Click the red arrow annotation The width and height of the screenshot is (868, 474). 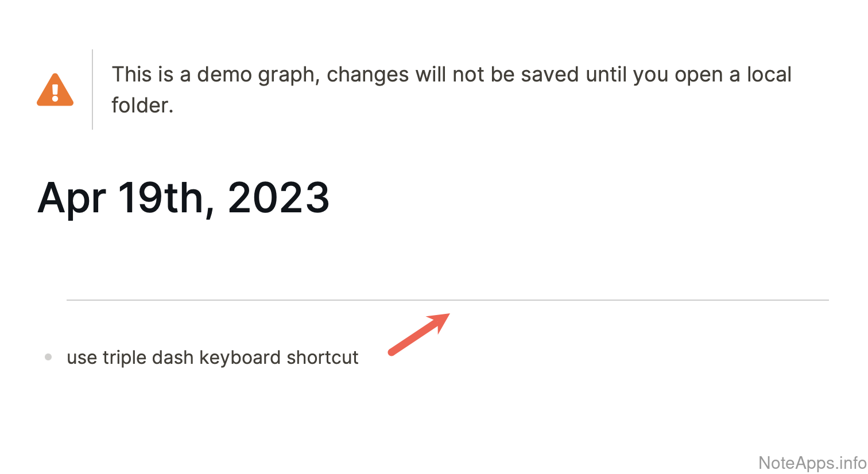point(419,334)
